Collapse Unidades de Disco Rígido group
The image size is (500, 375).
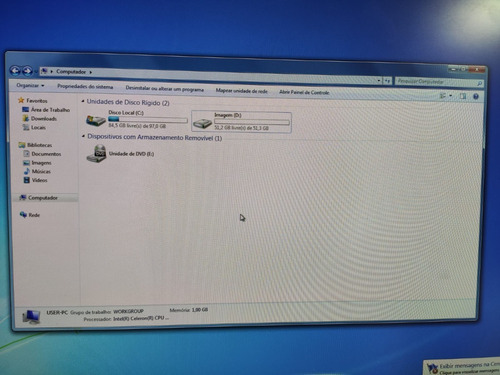[83, 101]
